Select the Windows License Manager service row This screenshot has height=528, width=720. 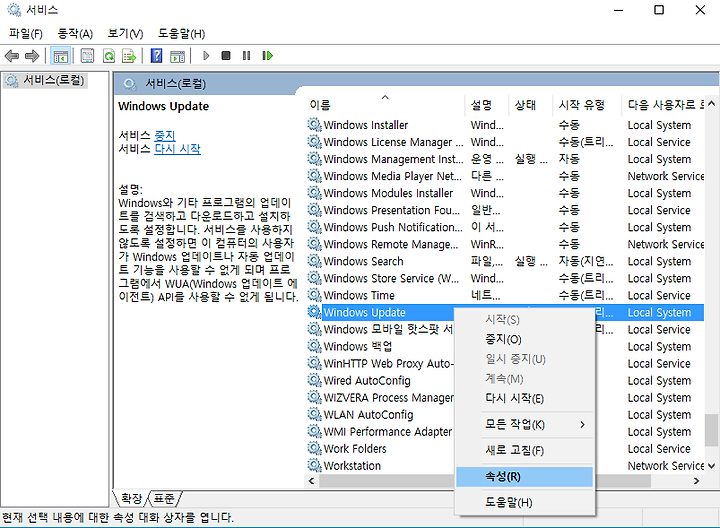(504, 142)
